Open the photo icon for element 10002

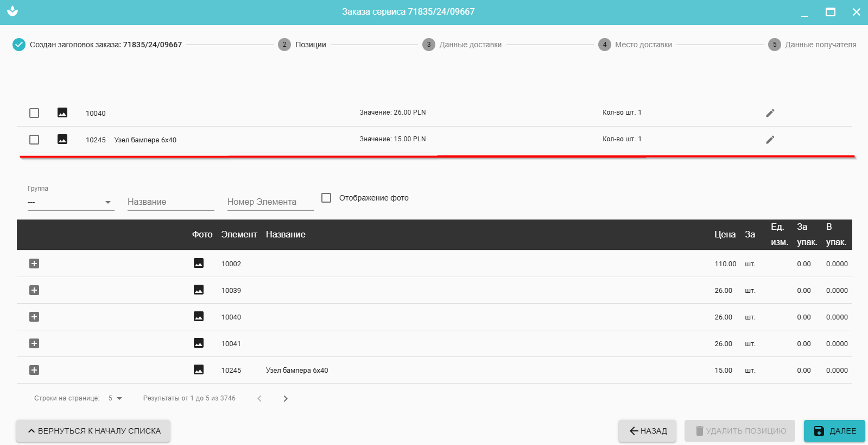tap(199, 264)
